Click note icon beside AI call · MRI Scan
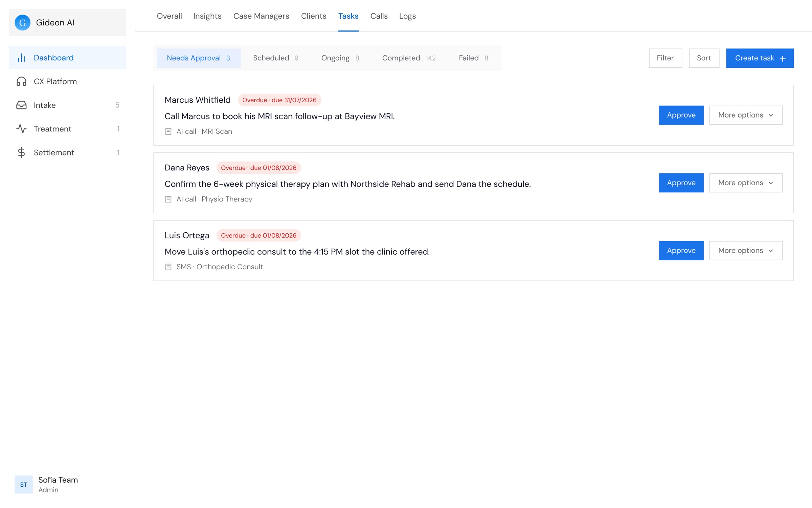This screenshot has height=508, width=812. [x=168, y=131]
